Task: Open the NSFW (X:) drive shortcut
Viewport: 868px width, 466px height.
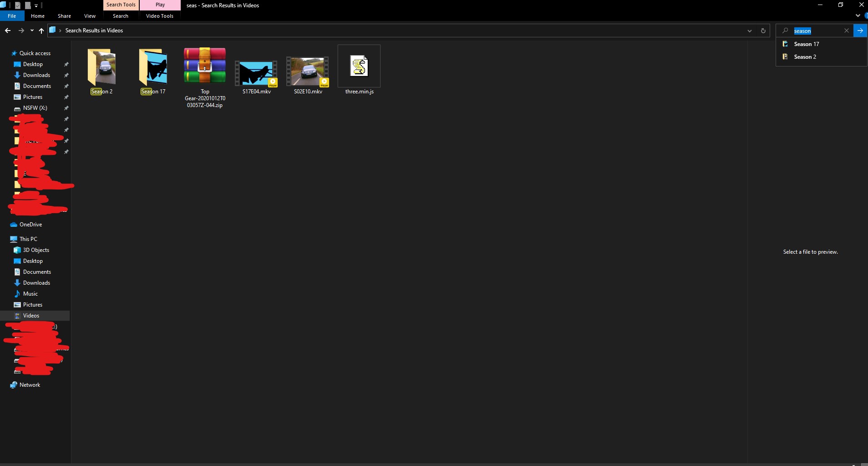Action: (35, 108)
